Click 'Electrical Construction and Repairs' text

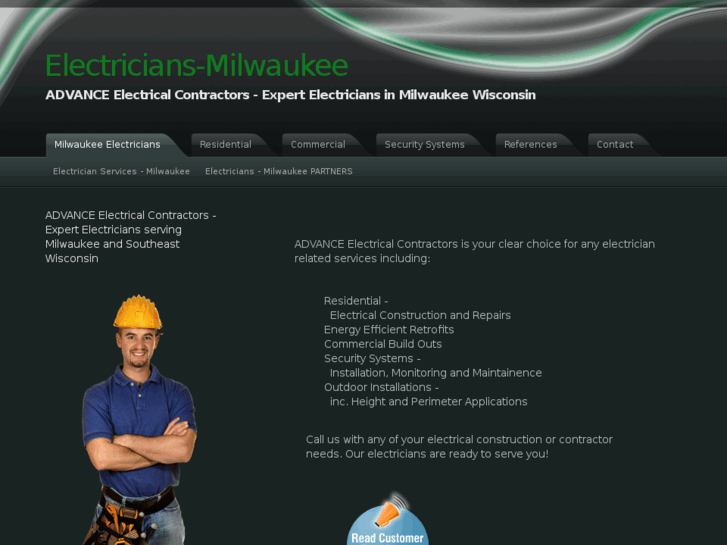click(420, 315)
